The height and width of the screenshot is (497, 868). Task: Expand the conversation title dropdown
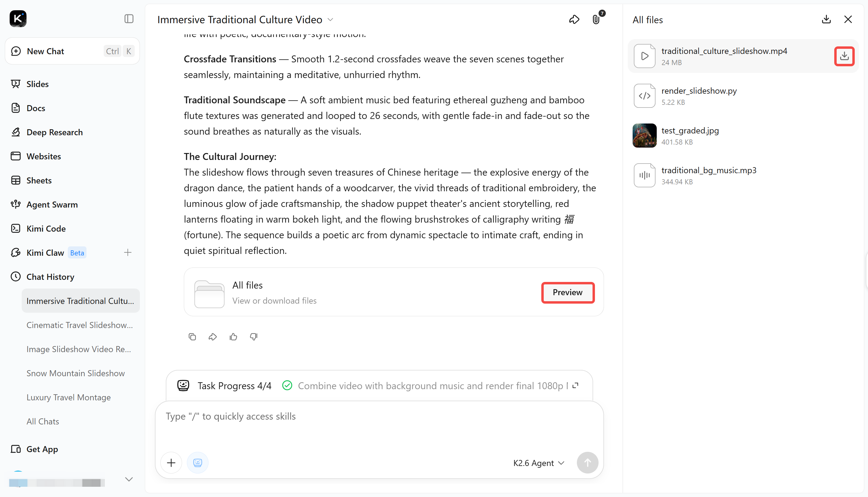pyautogui.click(x=330, y=20)
